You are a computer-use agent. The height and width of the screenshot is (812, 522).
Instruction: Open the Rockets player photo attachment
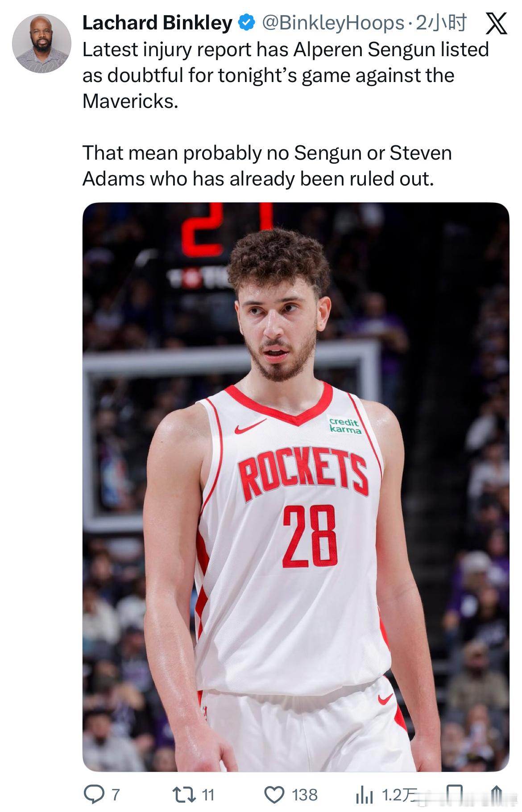(x=296, y=487)
